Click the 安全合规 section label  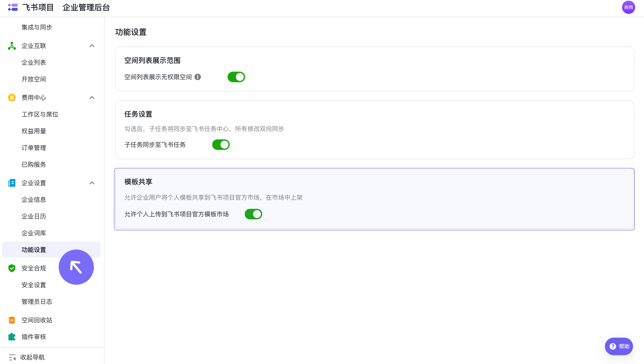click(x=34, y=268)
